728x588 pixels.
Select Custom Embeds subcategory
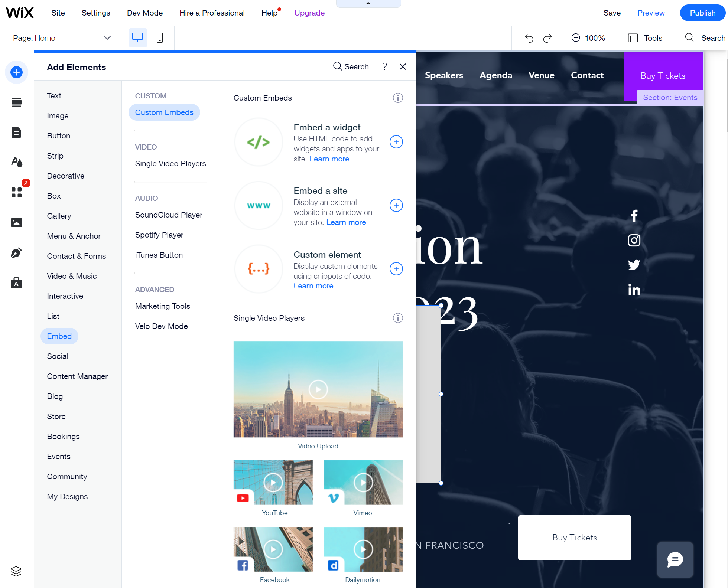164,112
